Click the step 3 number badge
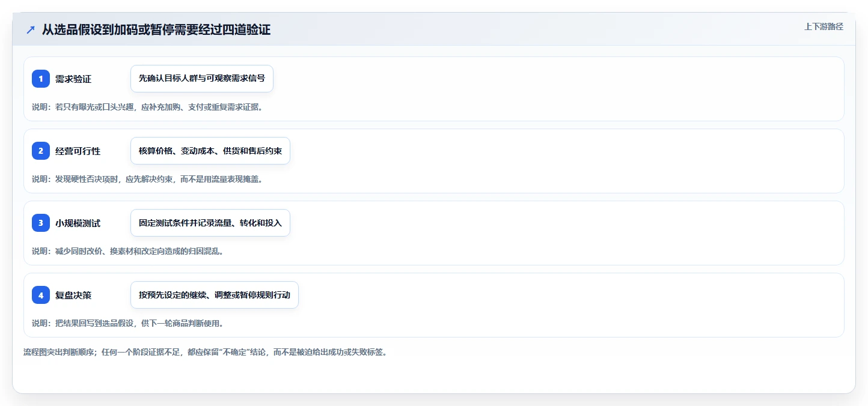This screenshot has width=868, height=406. click(x=41, y=223)
